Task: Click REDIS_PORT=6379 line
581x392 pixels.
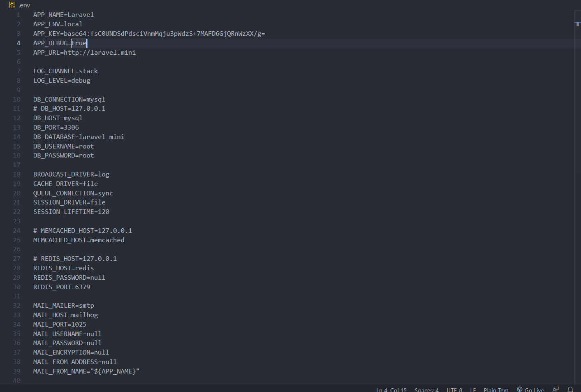Action: [62, 287]
